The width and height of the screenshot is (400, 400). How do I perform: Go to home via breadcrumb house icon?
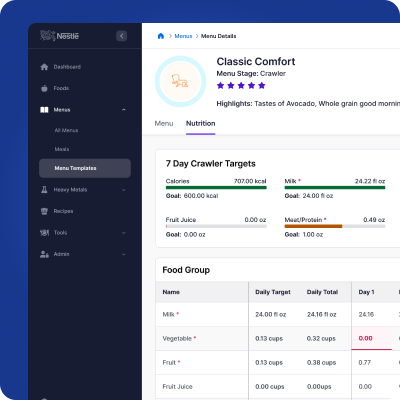[161, 36]
